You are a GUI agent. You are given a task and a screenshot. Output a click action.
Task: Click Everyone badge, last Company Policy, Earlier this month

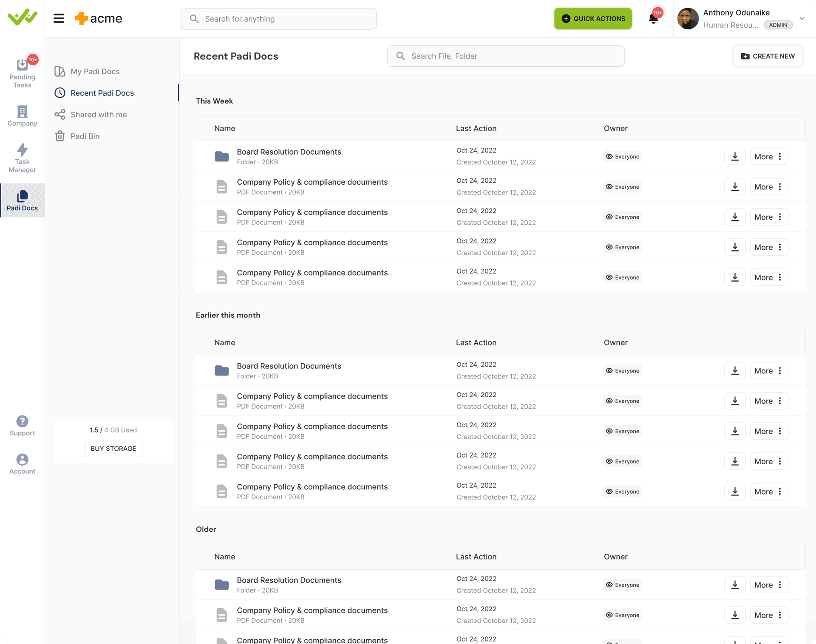623,491
